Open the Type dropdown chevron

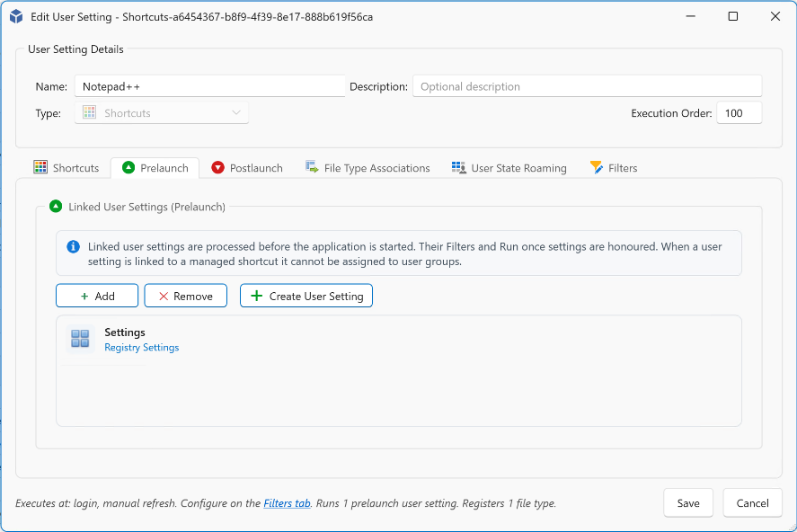[236, 112]
